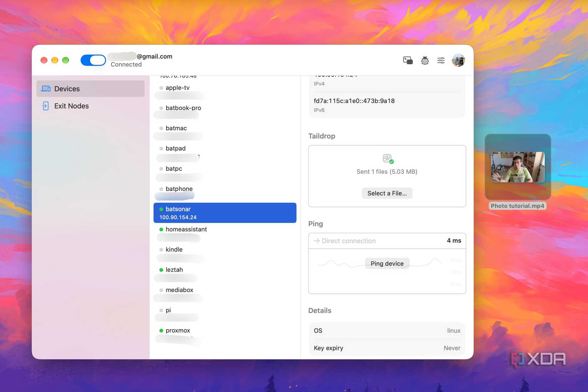Open the Photo tutorial.mp4 desktop thumbnail
This screenshot has height=392, width=588.
click(518, 167)
